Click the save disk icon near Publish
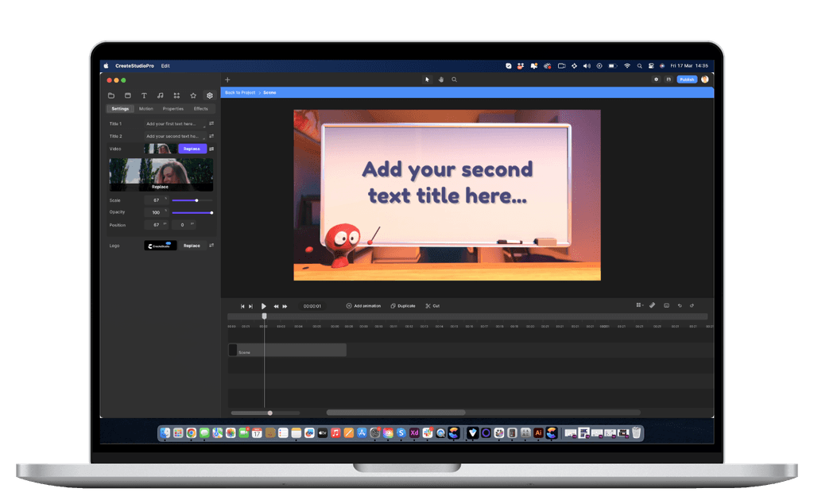 (x=669, y=79)
